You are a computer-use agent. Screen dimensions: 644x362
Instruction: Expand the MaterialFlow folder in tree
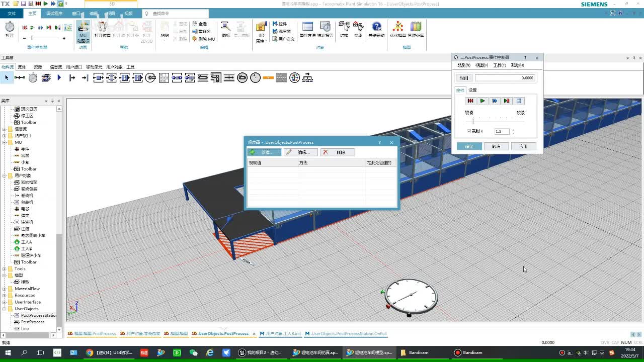pyautogui.click(x=5, y=289)
